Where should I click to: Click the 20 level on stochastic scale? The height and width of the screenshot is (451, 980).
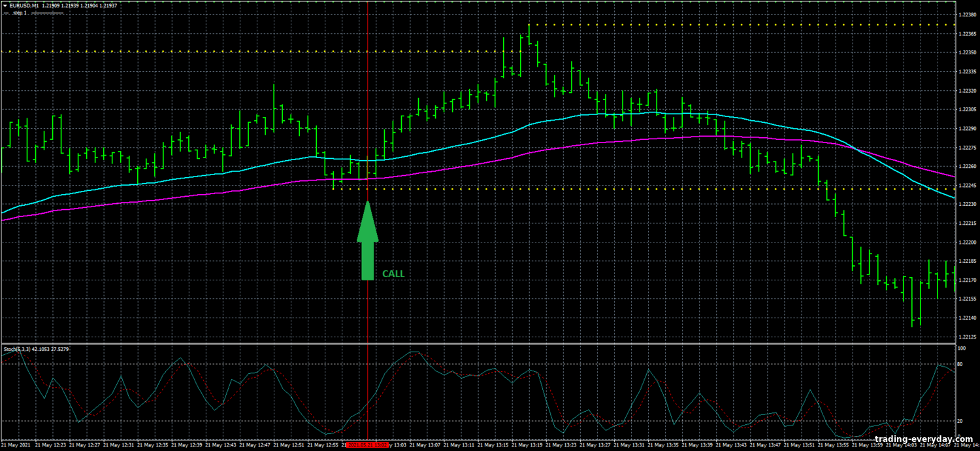(x=960, y=420)
